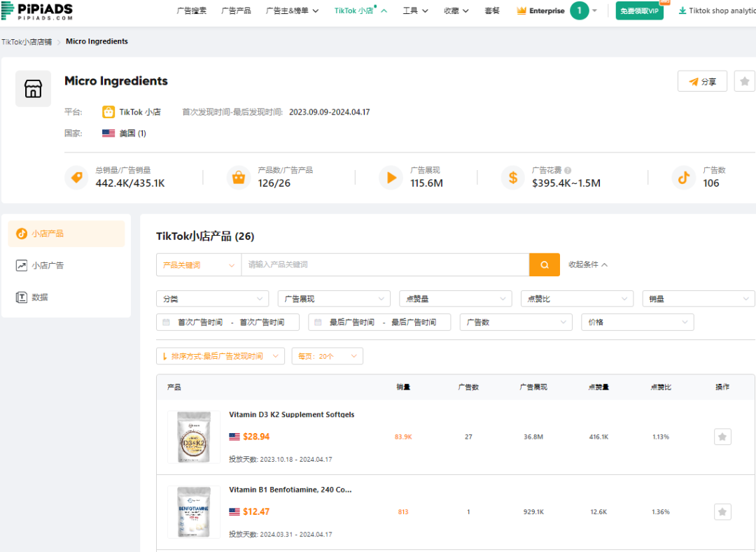The image size is (756, 552).
Task: Expand the TikTok 小店 navigation menu
Action: coord(360,10)
